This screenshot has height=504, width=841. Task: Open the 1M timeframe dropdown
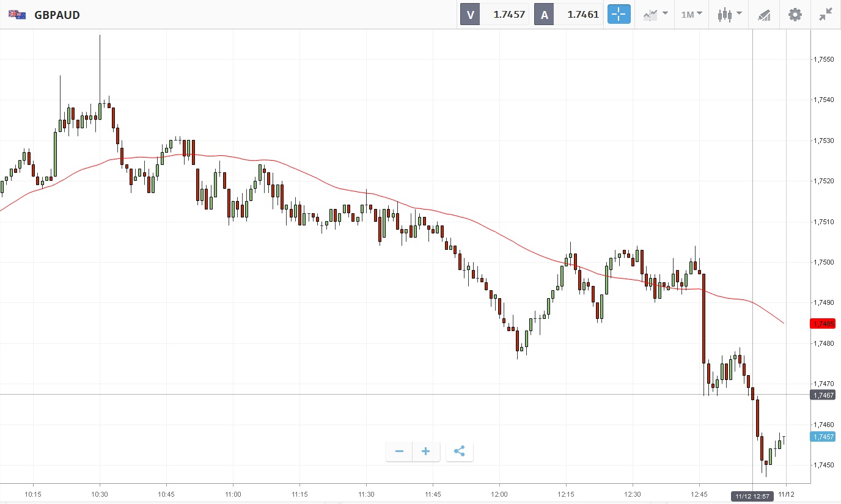(x=691, y=15)
